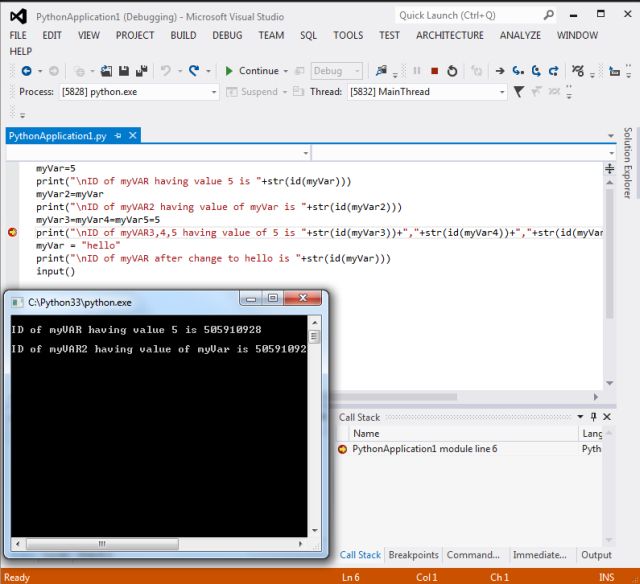Click the Step Into icon

(517, 71)
